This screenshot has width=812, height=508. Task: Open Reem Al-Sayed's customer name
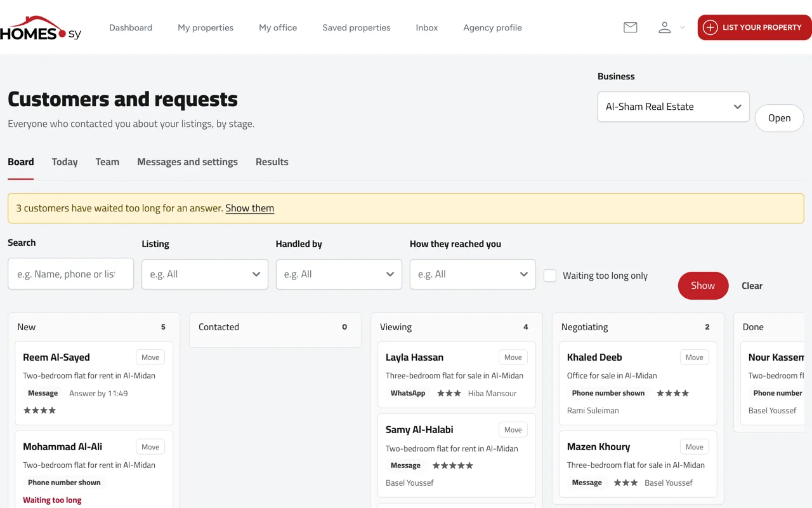56,358
